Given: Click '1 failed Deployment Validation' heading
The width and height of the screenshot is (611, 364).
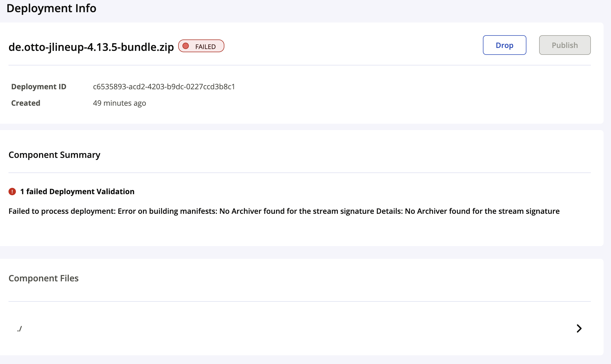Looking at the screenshot, I should 77,191.
